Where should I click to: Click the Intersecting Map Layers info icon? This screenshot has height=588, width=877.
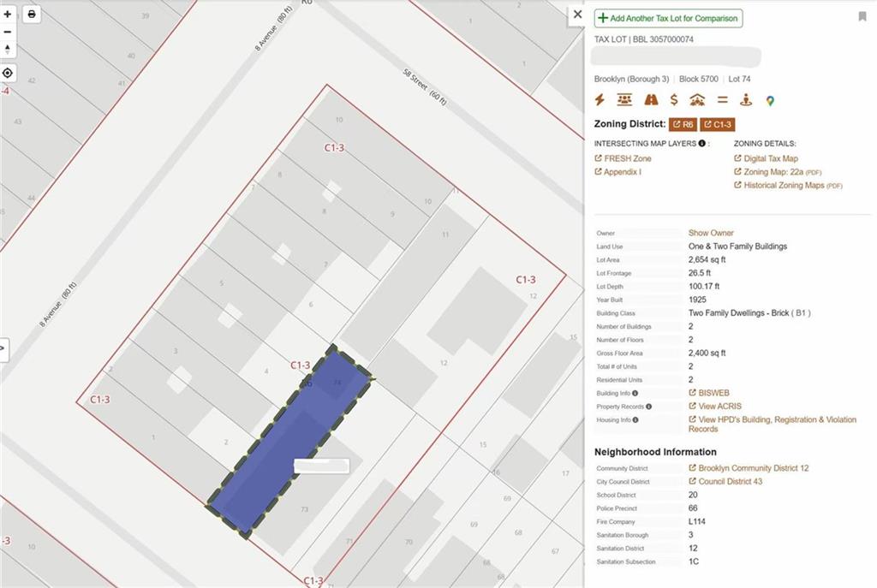coord(701,144)
